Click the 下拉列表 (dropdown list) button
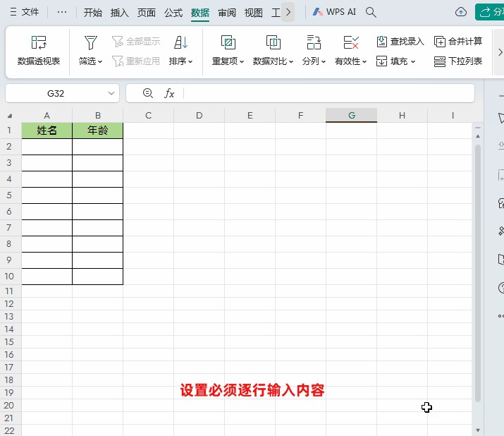 (x=458, y=61)
